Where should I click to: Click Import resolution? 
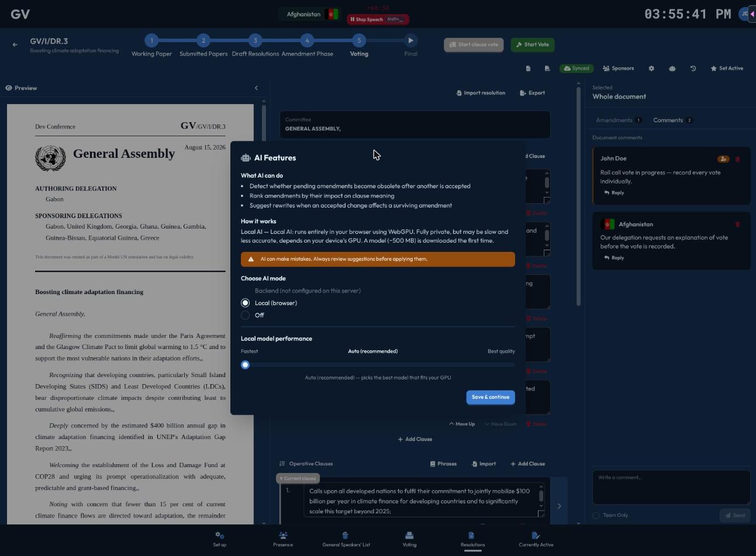(481, 93)
